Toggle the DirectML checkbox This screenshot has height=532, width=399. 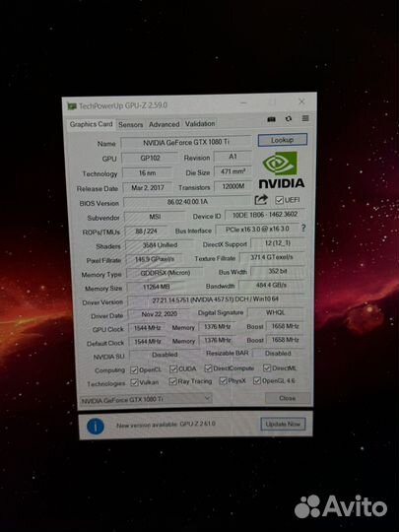click(267, 367)
